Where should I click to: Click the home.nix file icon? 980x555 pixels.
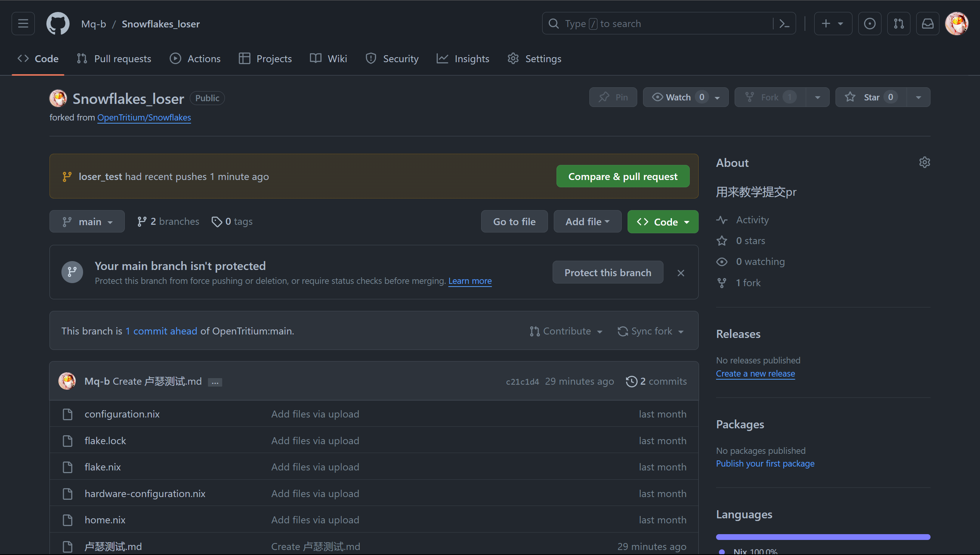68,520
